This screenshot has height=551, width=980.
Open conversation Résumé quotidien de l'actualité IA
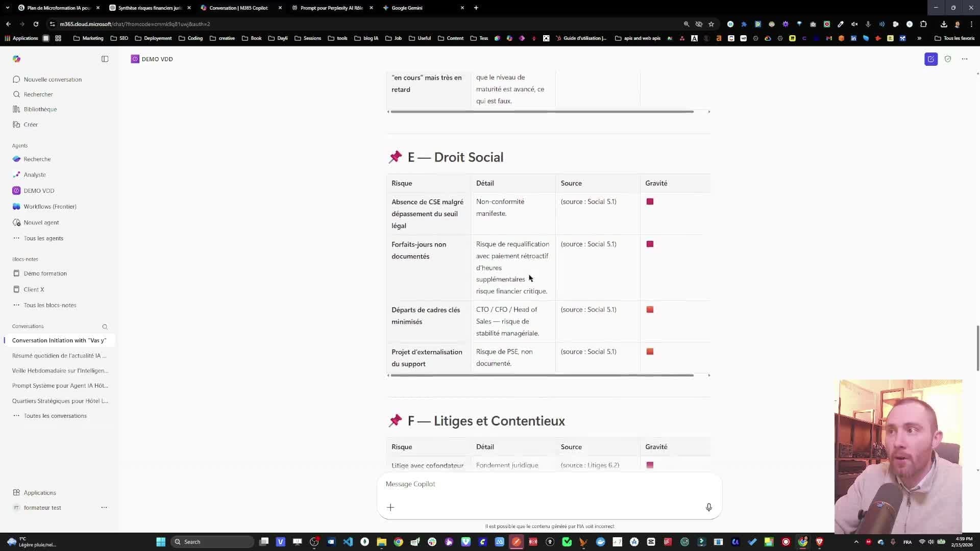pos(59,356)
